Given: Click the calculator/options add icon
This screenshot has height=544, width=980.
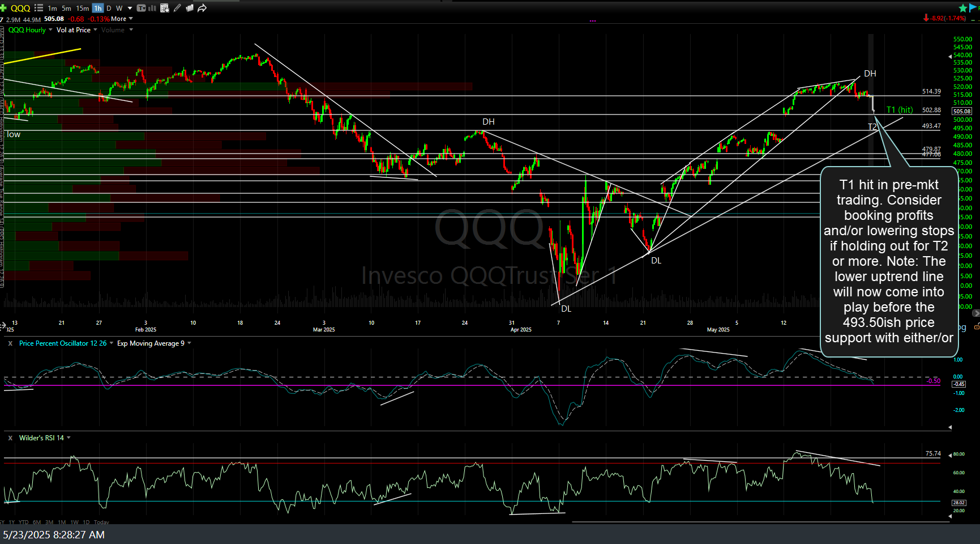Looking at the screenshot, I should (x=164, y=7).
